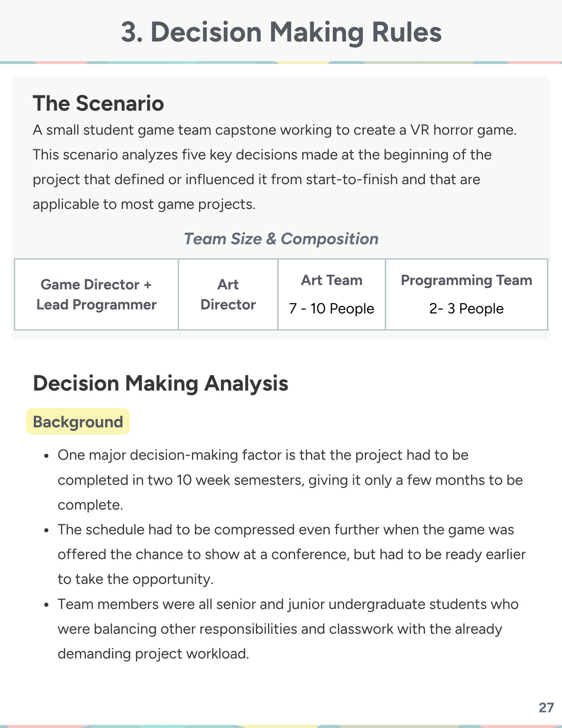562x728 pixels.
Task: Click the yellow 'Background' highlighted label
Action: 78,422
